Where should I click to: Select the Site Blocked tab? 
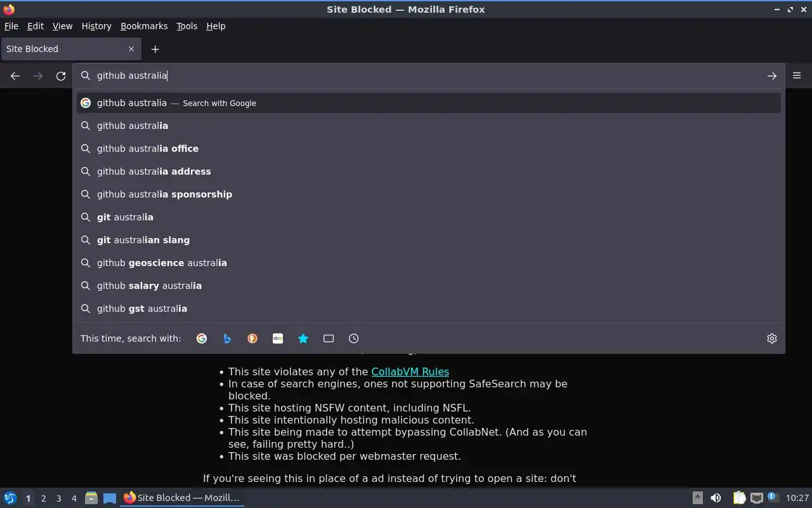tap(70, 49)
